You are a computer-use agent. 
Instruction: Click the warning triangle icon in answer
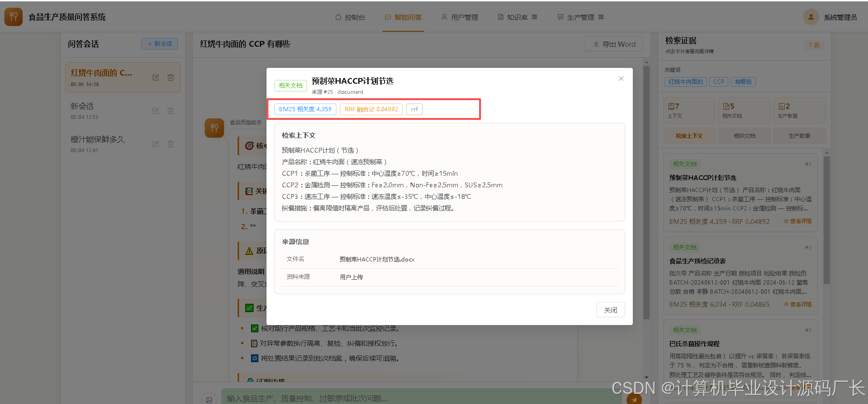click(249, 251)
